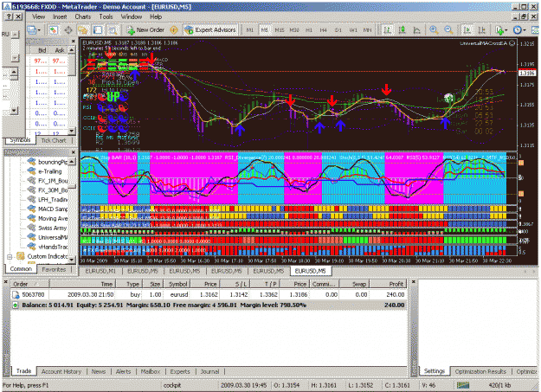The image size is (541, 392).
Task: Open the Window menu
Action: (132, 16)
